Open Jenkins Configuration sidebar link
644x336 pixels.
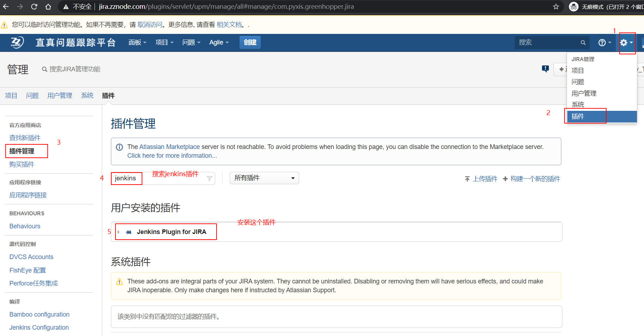pos(39,328)
